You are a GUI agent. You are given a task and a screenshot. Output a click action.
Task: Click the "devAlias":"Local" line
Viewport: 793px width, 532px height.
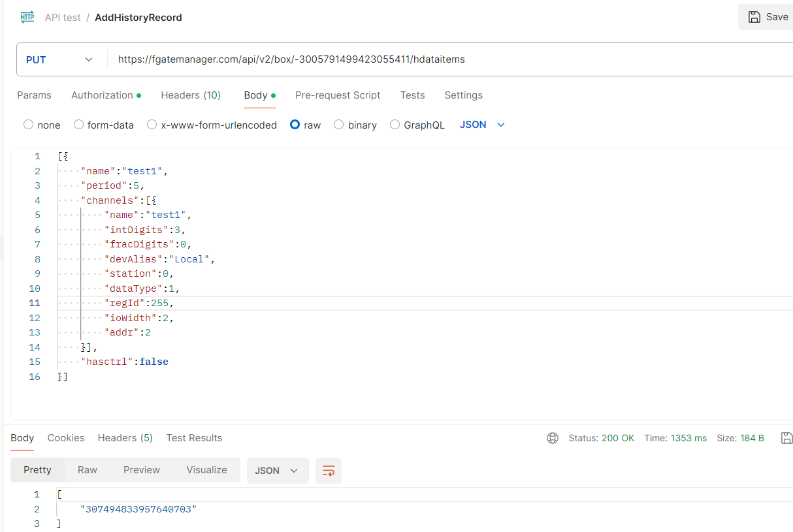159,259
